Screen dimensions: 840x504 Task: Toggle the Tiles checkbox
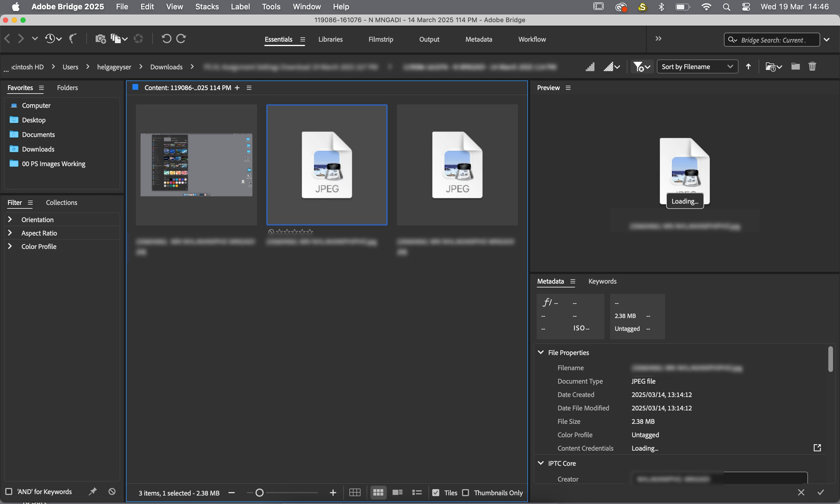[x=436, y=492]
